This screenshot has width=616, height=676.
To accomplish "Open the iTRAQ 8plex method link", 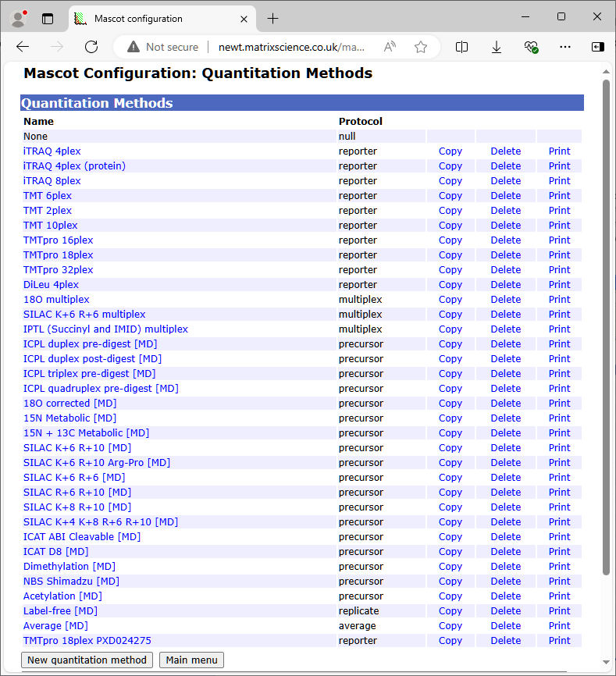I will [x=52, y=181].
